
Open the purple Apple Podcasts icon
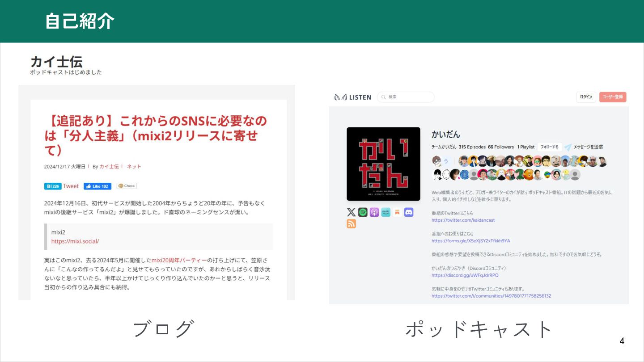pyautogui.click(x=374, y=212)
